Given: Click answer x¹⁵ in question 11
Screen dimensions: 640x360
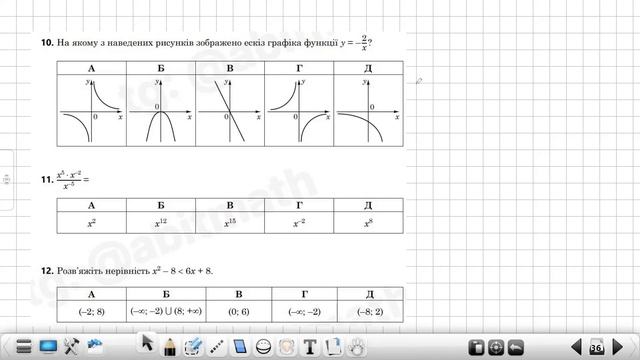Looking at the screenshot, I should [x=230, y=223].
